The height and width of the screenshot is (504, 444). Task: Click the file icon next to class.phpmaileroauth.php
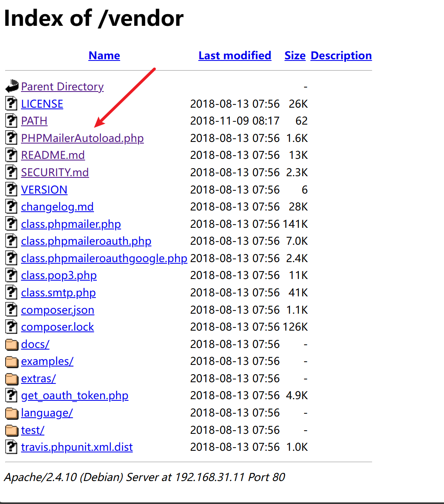pos(12,241)
